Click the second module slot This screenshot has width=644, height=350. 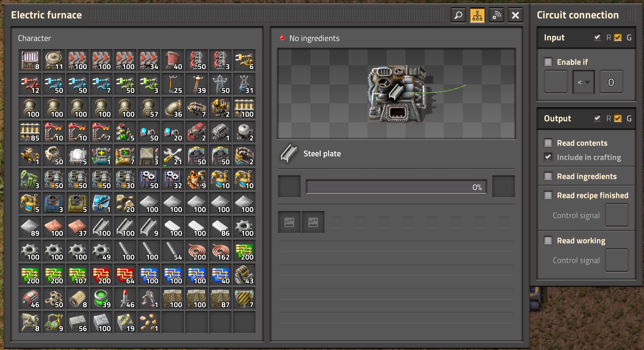pos(313,222)
